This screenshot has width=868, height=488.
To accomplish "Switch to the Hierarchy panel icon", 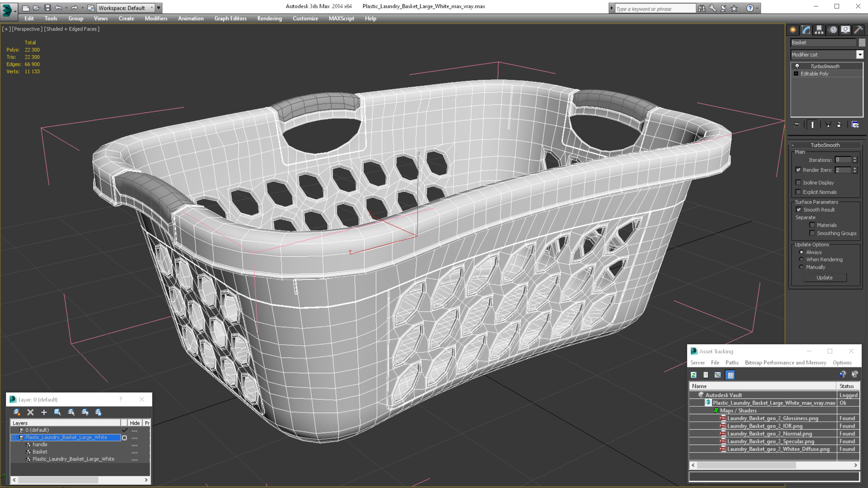I will [819, 30].
